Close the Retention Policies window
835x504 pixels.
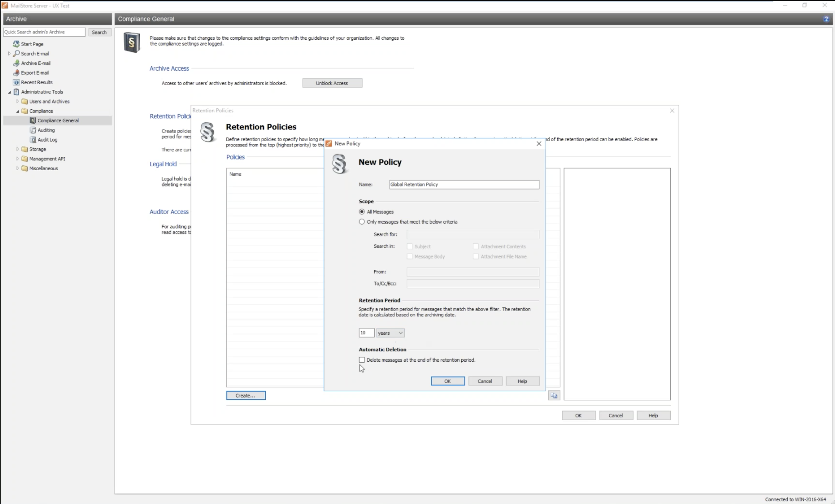pyautogui.click(x=672, y=111)
